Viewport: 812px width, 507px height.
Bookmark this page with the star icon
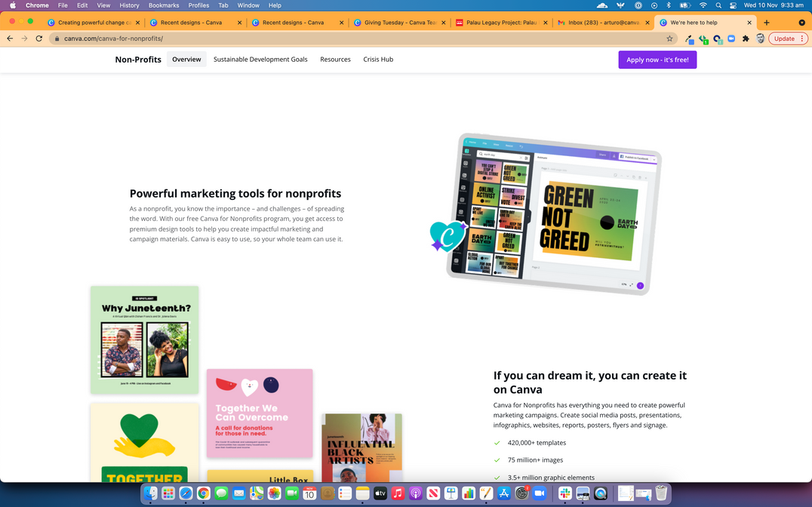(x=669, y=38)
